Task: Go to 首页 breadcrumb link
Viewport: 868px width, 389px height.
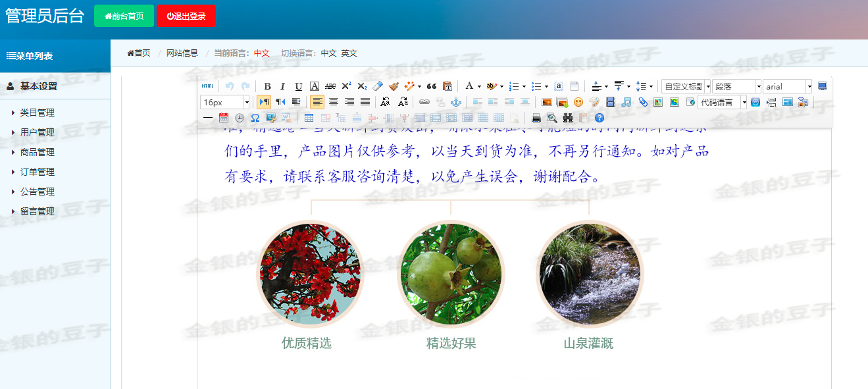Action: coord(139,53)
